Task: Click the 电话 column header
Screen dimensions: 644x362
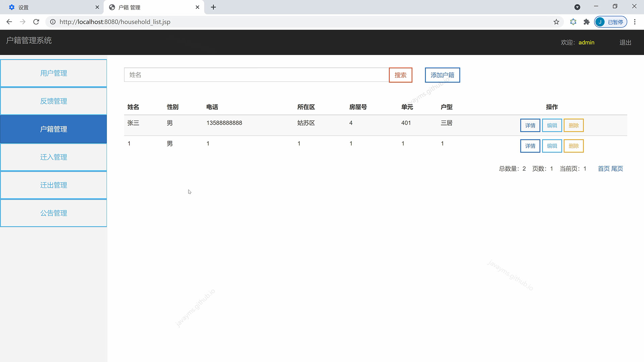Action: pyautogui.click(x=212, y=107)
